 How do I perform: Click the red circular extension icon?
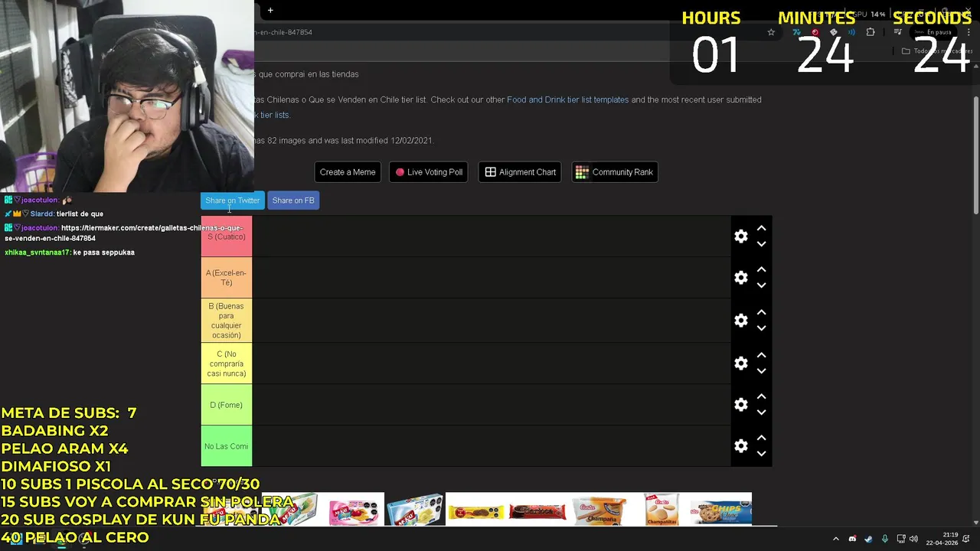coord(815,32)
